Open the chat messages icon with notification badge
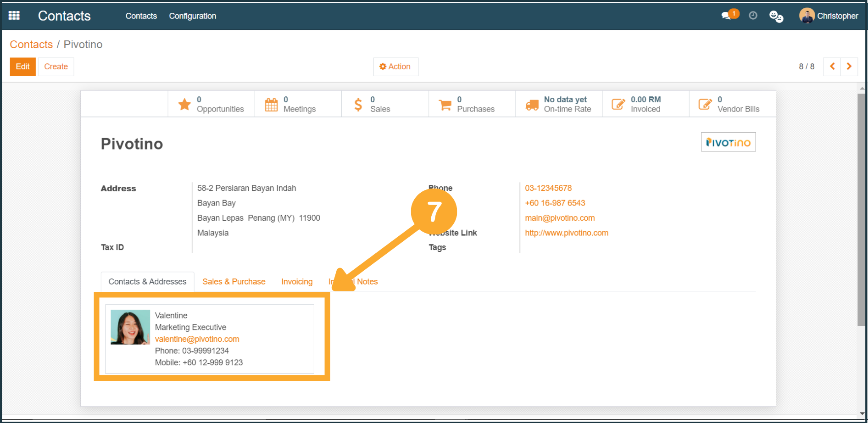Screen dimensions: 868x423 727,16
